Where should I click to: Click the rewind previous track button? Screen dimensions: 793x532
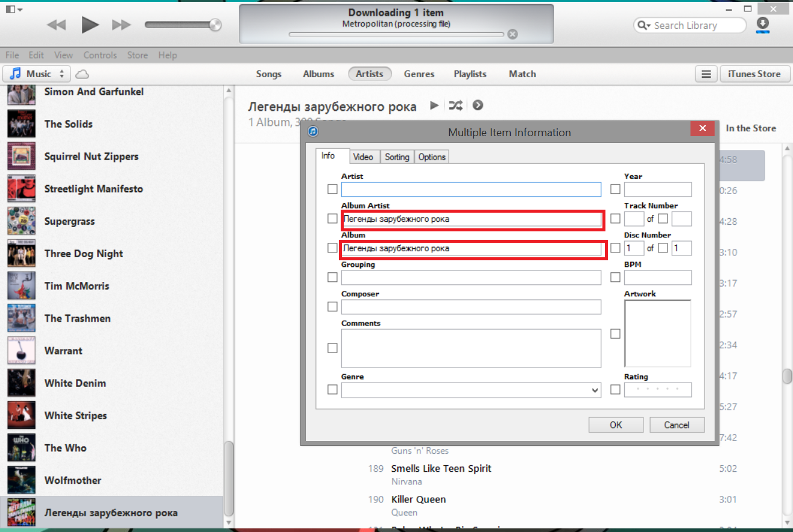pyautogui.click(x=56, y=25)
